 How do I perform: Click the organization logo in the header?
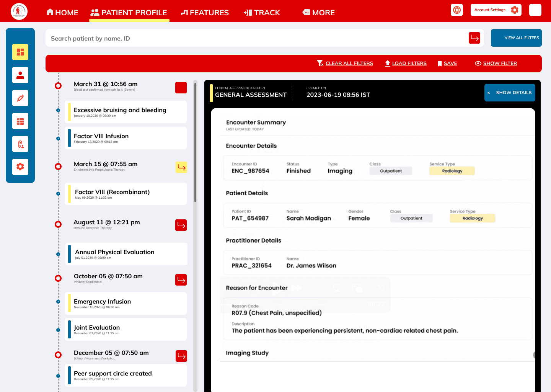point(19,11)
